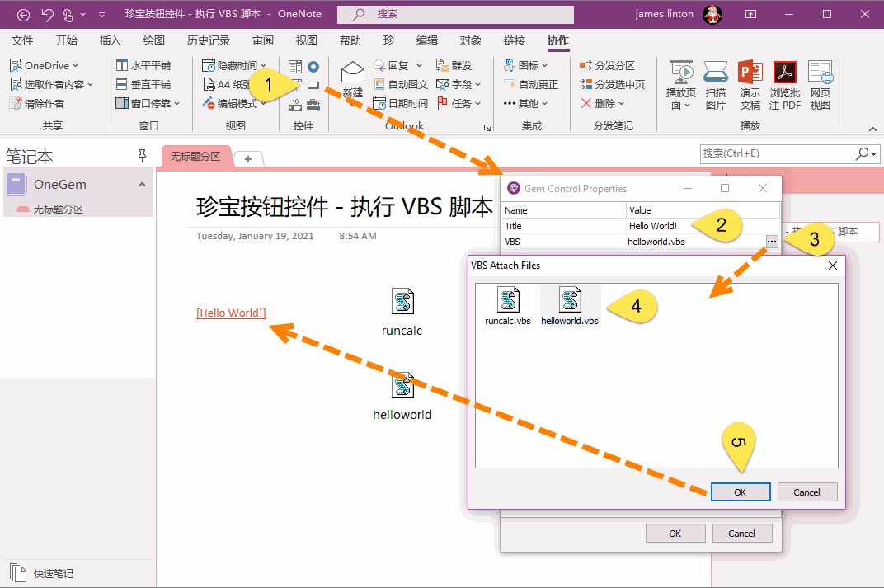The width and height of the screenshot is (884, 588).
Task: Switch to the 开始 ribbon tab
Action: 67,40
